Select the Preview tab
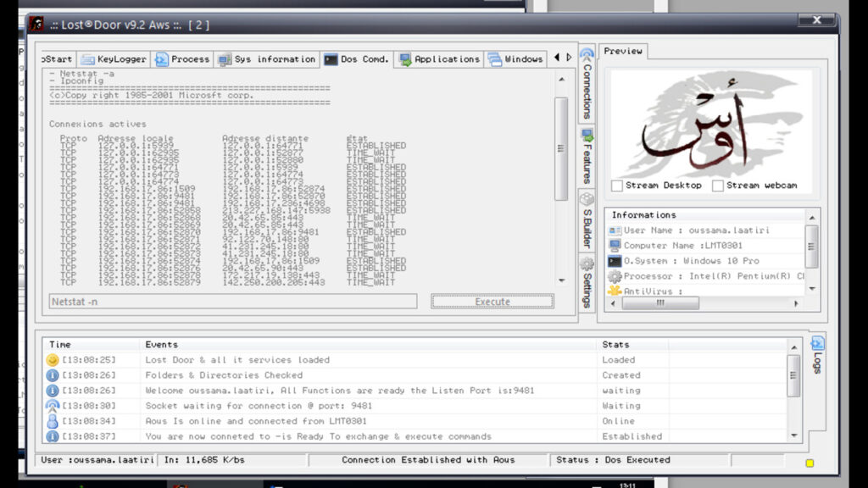The image size is (868, 488). (623, 51)
